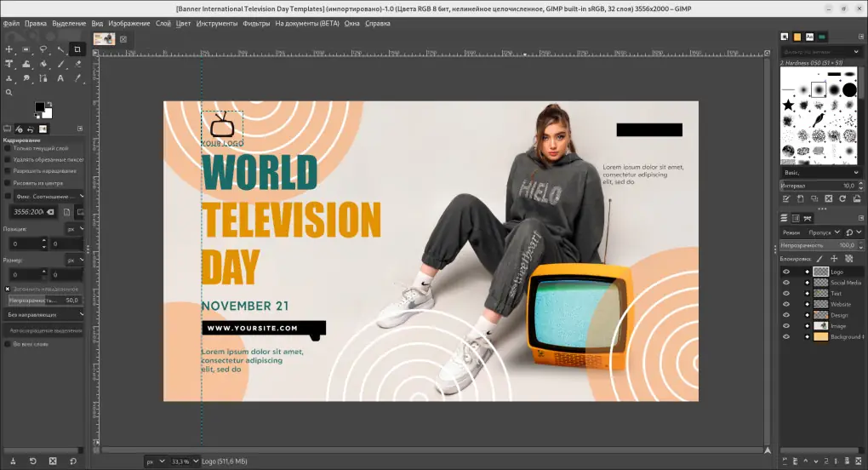The image size is (868, 470).
Task: Select the Text tool
Action: coord(60,78)
